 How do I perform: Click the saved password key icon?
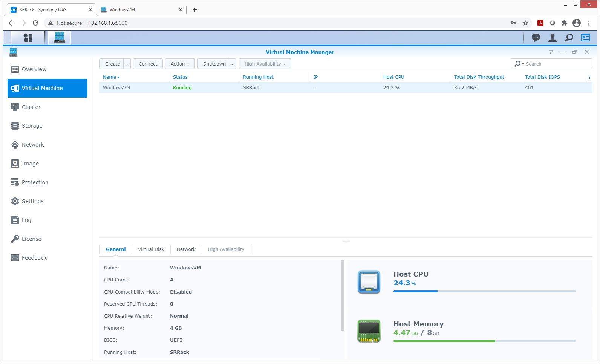click(513, 23)
